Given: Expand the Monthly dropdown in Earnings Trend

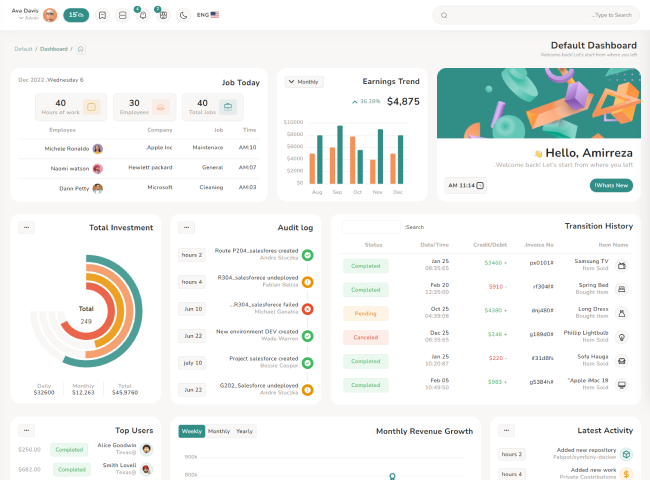Looking at the screenshot, I should (x=304, y=82).
